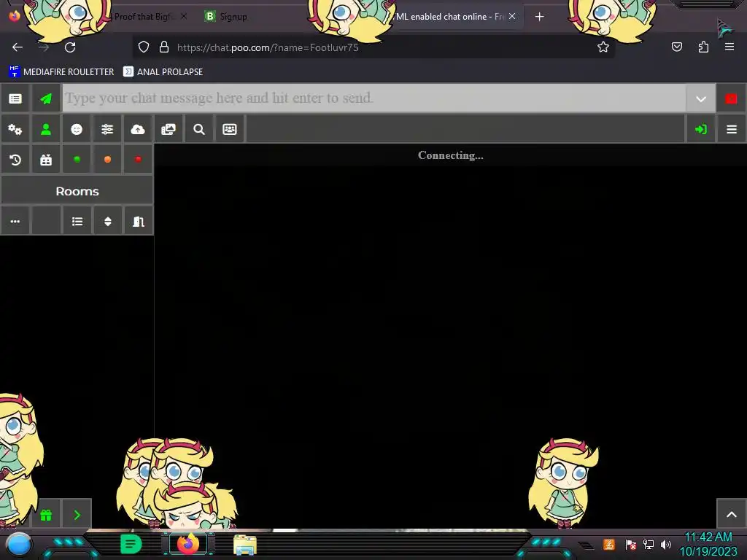Click the cloud upload icon
This screenshot has height=560, width=747.
coord(138,129)
